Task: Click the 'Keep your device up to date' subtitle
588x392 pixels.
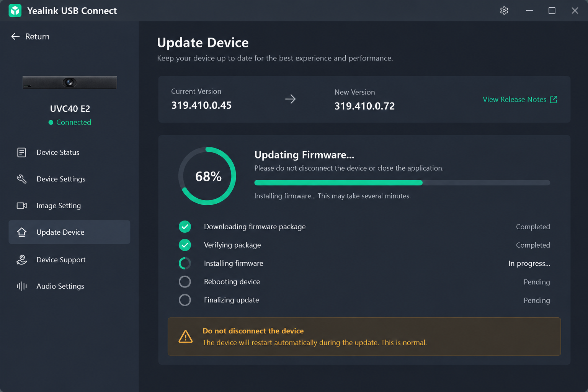Action: click(275, 58)
